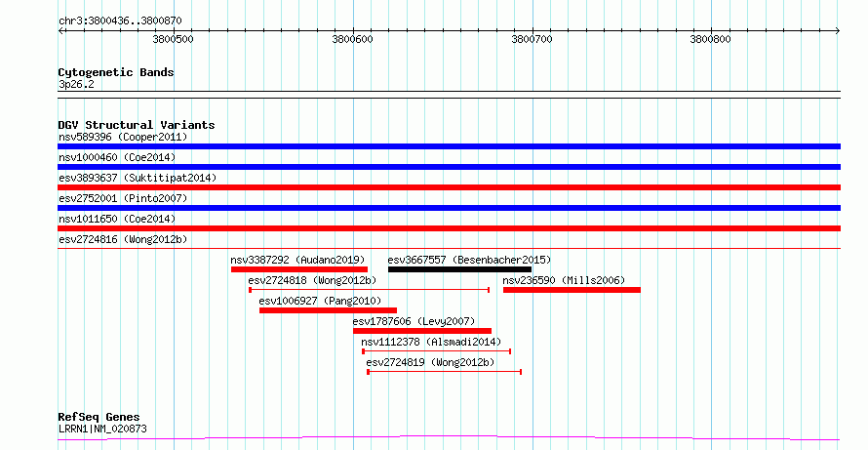
Task: Open variant nsv1000460 (Coe2014) label
Action: click(117, 157)
